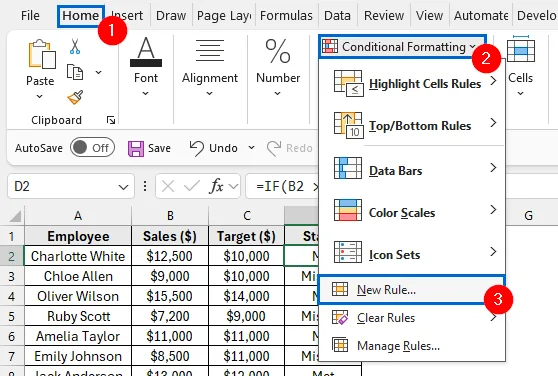Click the Manage Rules icon

(x=340, y=345)
